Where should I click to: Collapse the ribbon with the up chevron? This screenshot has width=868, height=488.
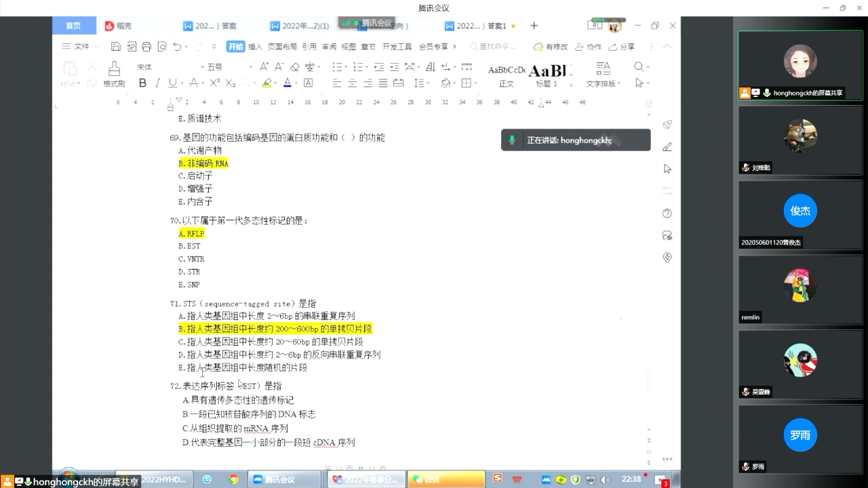click(667, 47)
